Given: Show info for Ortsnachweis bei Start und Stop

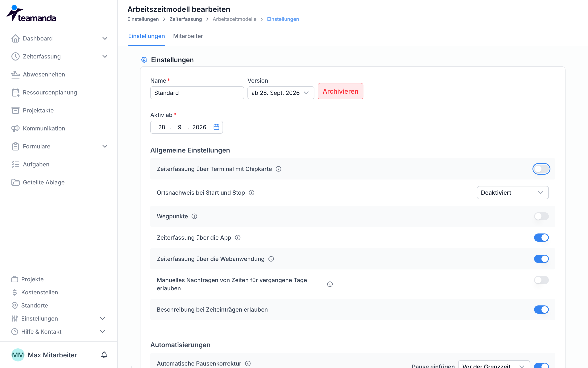Looking at the screenshot, I should click(252, 193).
